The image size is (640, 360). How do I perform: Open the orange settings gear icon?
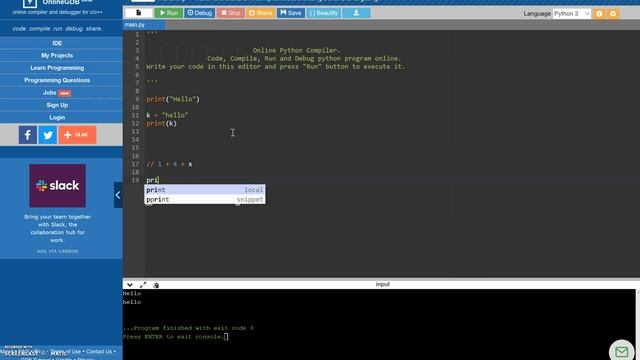point(613,13)
